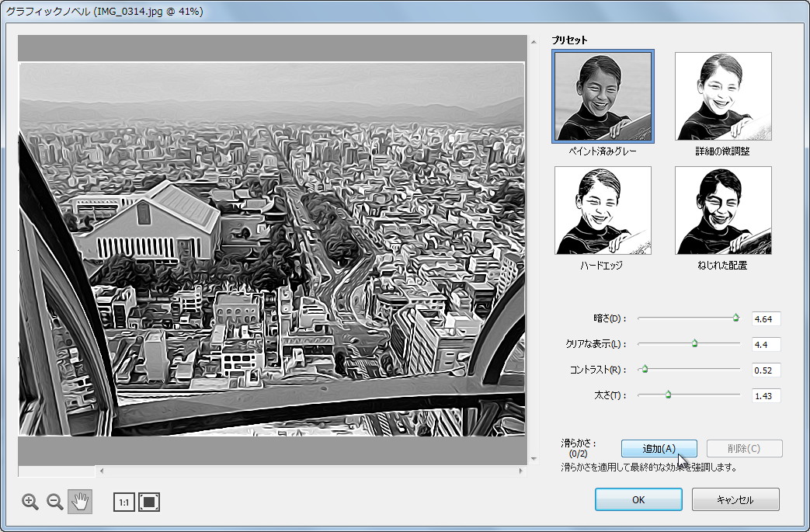Select the zoom in magnifier tool
Screen dimensions: 810x532
pyautogui.click(x=30, y=502)
